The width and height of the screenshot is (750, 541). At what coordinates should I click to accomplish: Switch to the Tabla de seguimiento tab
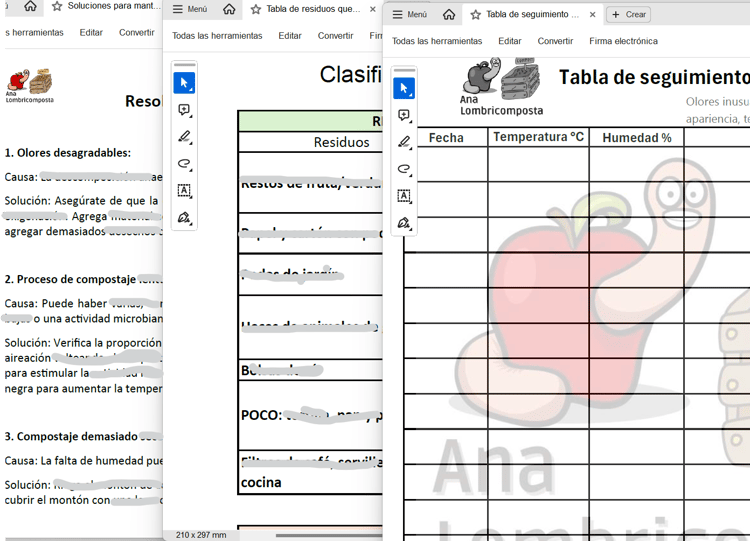click(x=532, y=14)
